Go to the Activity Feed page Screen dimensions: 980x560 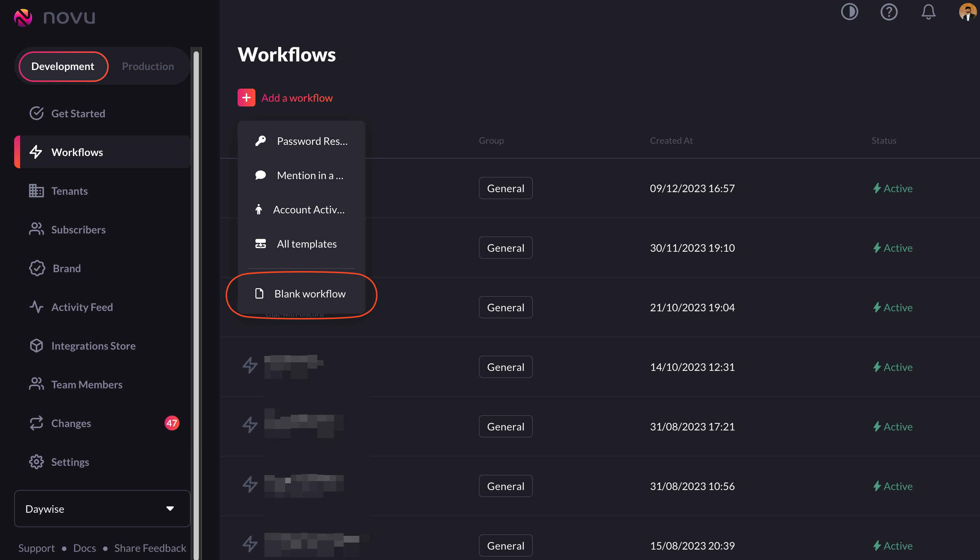(x=82, y=307)
